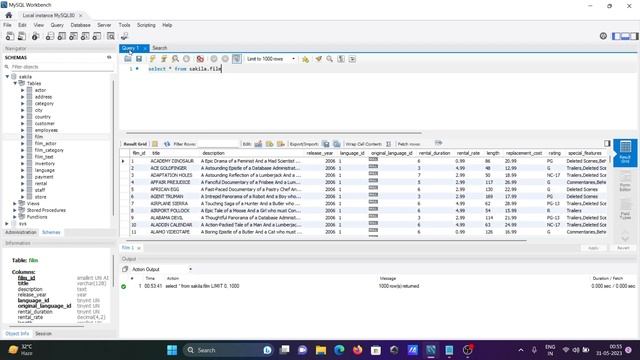Export recordset to external file icon
This screenshot has width=640, height=360.
click(x=326, y=144)
